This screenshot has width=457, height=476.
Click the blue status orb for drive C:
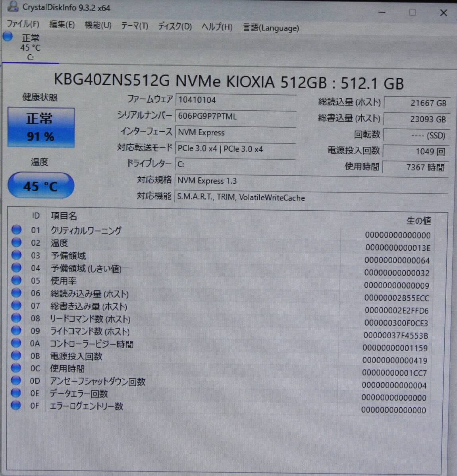point(8,37)
